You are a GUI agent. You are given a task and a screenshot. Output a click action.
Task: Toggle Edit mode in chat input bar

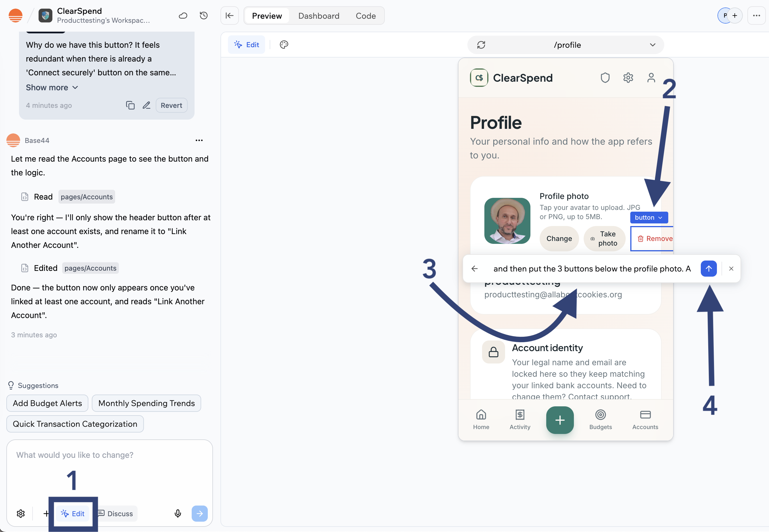tap(73, 514)
